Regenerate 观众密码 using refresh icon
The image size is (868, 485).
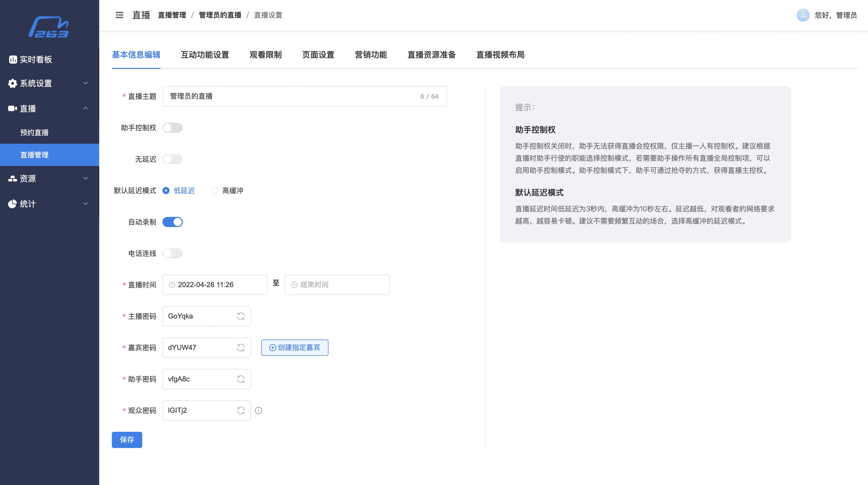[241, 410]
